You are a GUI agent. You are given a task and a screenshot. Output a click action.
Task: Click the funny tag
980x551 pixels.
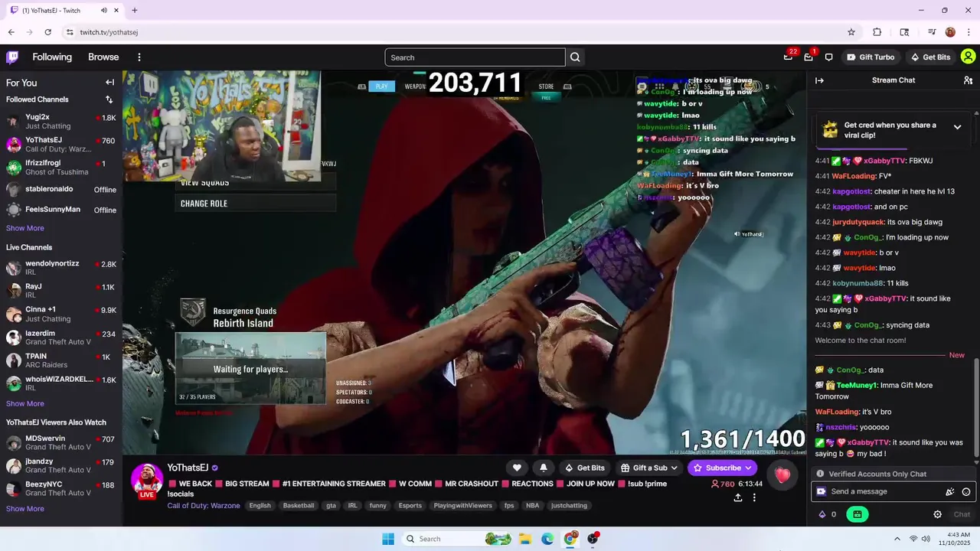(x=378, y=506)
